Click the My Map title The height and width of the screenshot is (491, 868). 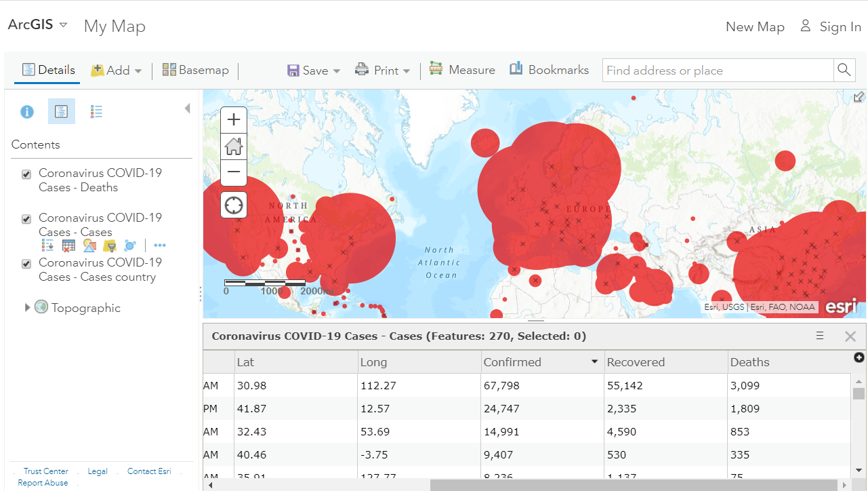pos(115,26)
